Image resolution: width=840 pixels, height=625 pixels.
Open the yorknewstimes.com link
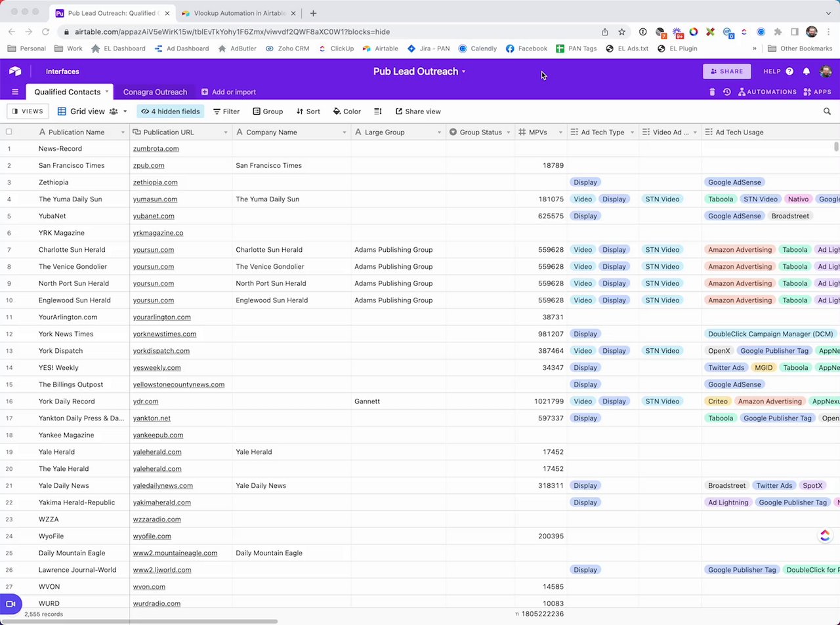[165, 334]
